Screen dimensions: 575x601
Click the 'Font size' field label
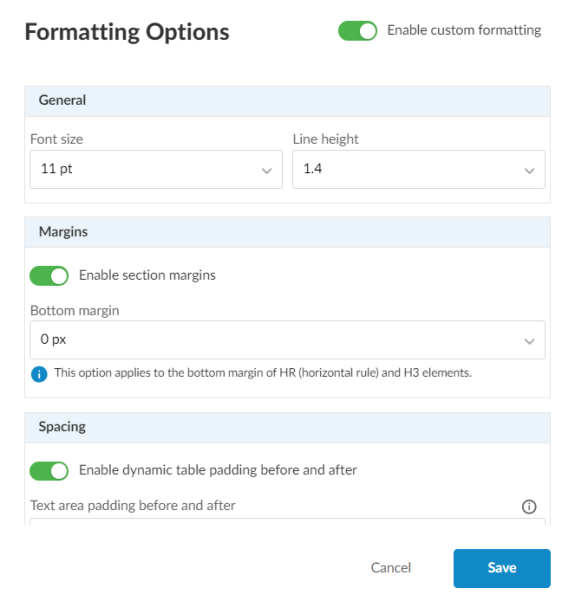click(56, 139)
